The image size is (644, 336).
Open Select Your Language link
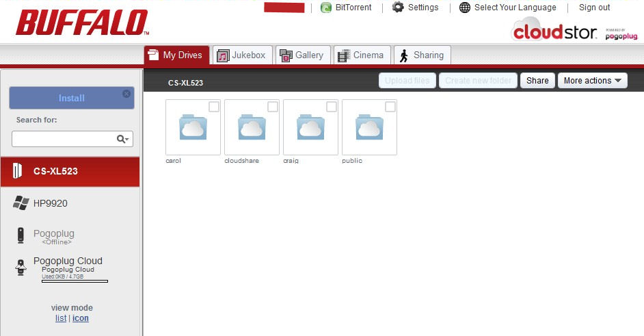click(515, 8)
